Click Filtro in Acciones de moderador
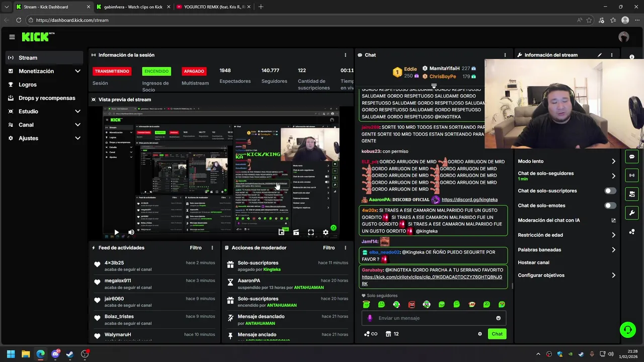Screen dimensions: 644x362 [329, 248]
